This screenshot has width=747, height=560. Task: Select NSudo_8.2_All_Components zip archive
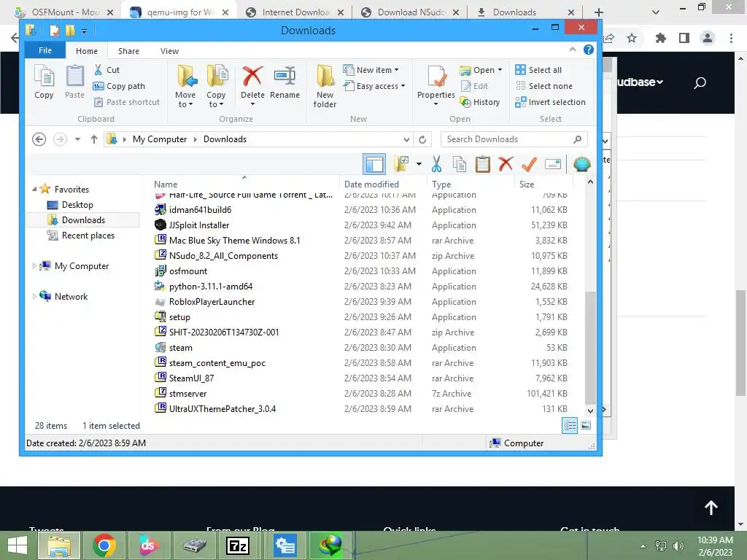[223, 256]
